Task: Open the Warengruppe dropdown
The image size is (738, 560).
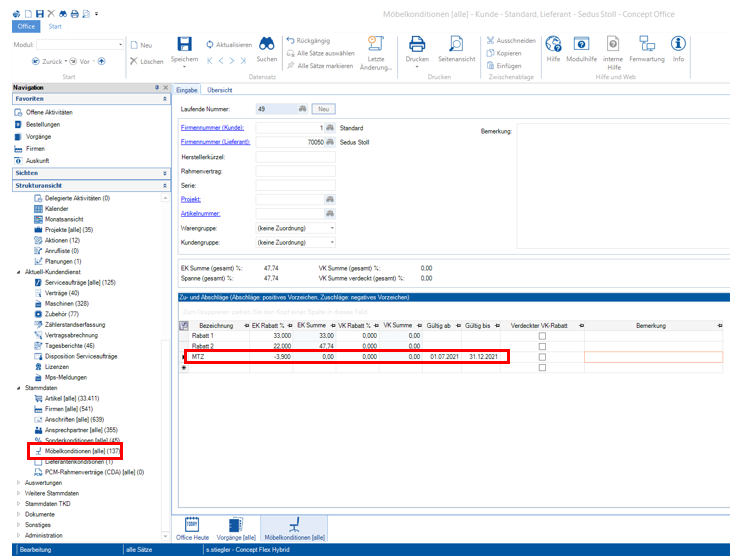Action: point(331,228)
